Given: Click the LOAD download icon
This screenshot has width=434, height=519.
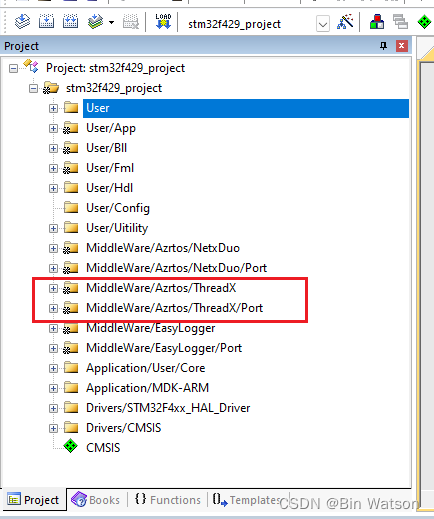Looking at the screenshot, I should click(x=163, y=22).
